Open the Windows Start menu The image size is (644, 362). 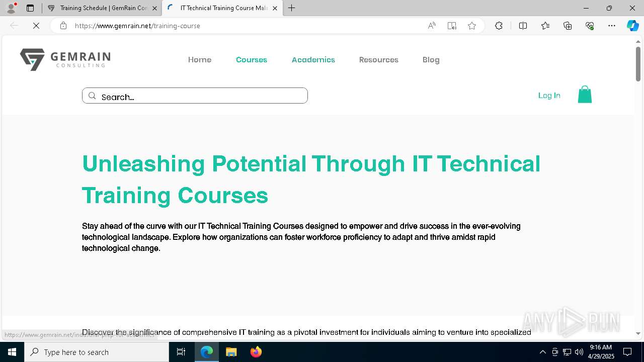(x=12, y=352)
